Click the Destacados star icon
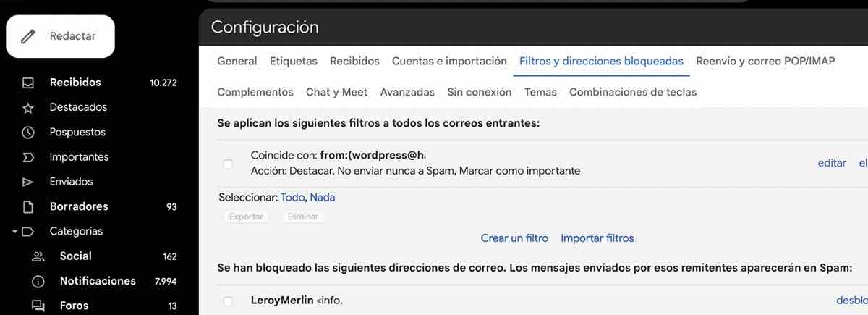Viewport: 868px width, 315px height. tap(28, 108)
